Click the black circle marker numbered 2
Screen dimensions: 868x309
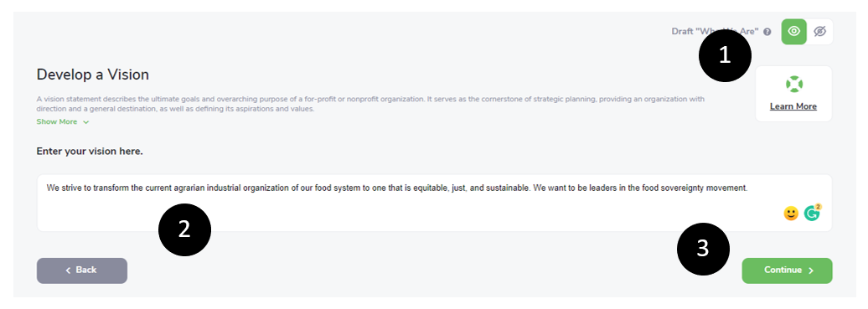[184, 229]
